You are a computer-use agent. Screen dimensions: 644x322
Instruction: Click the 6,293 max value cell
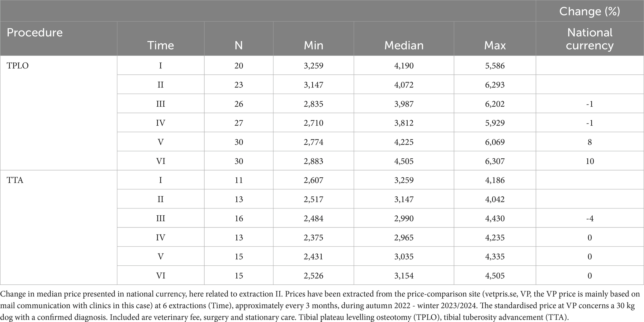[x=495, y=85]
